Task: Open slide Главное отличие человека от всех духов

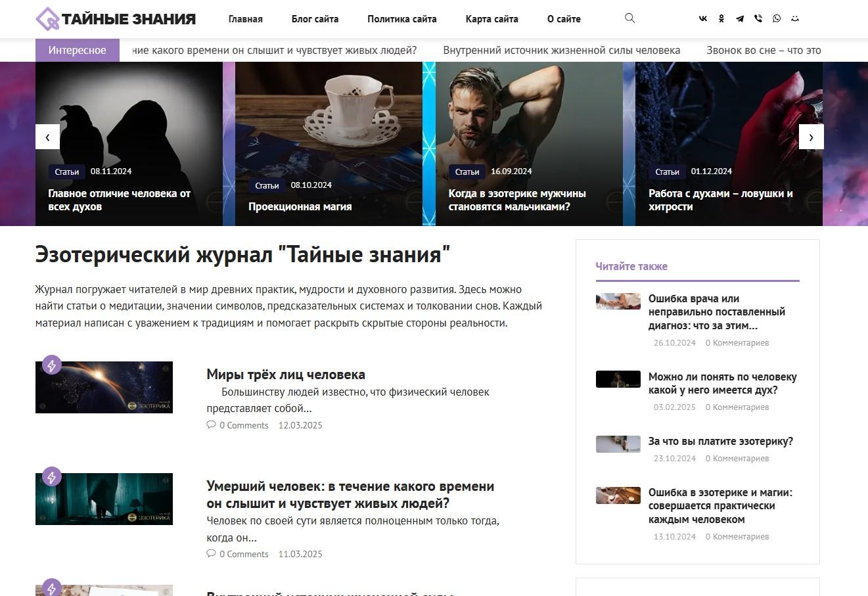Action: [x=120, y=200]
